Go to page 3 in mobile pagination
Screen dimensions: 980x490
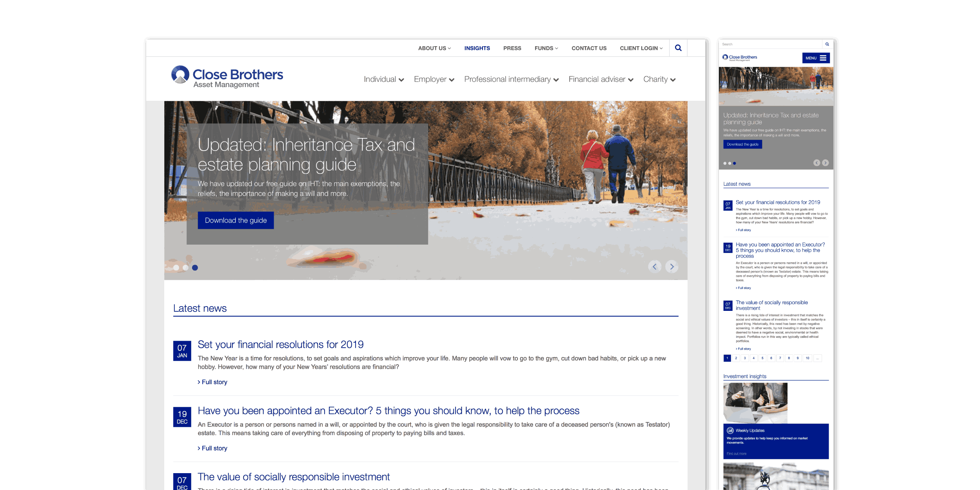(x=745, y=358)
